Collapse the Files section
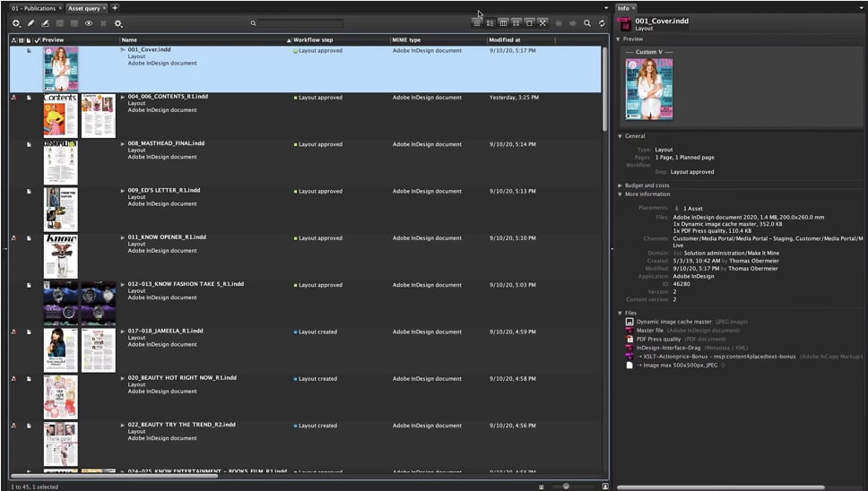Screen dimensions: 868x491 620,313
